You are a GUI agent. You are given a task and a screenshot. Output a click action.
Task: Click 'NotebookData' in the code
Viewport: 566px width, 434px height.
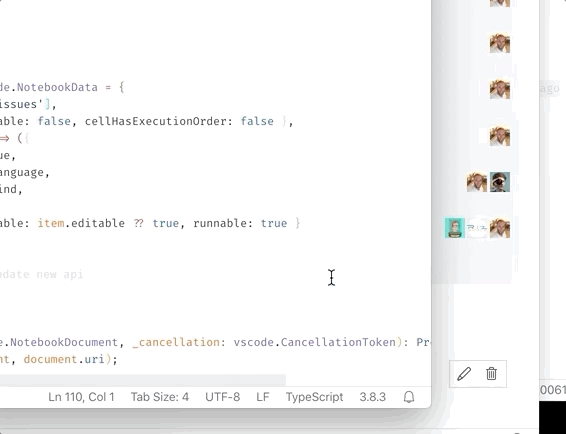click(57, 87)
